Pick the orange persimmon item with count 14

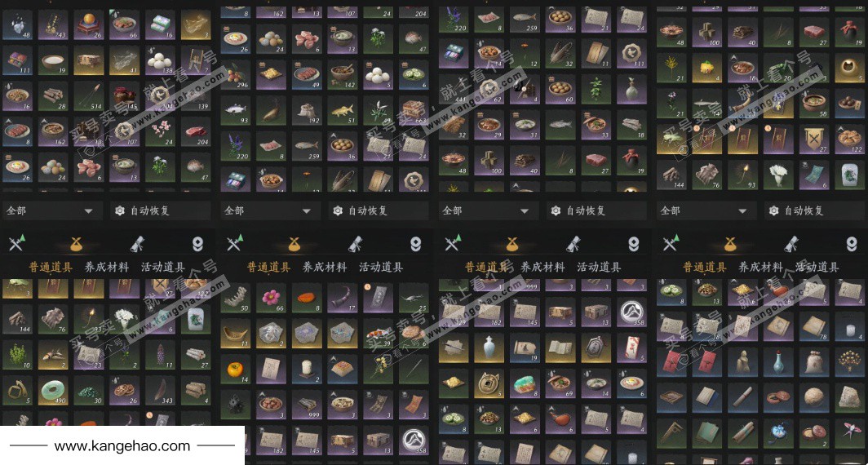[x=235, y=369]
